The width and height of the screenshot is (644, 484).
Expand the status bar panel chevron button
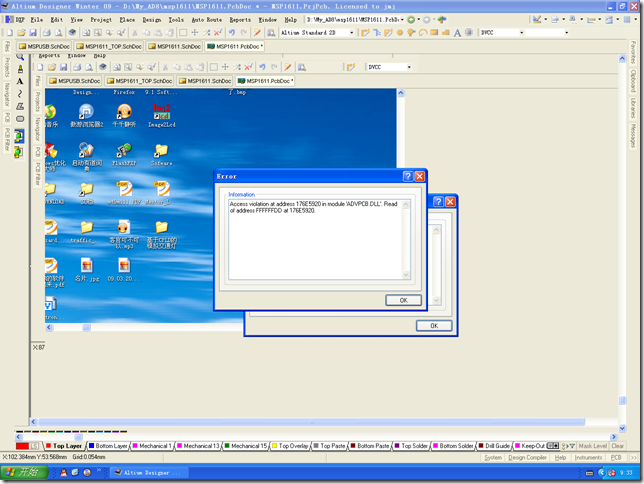click(634, 457)
